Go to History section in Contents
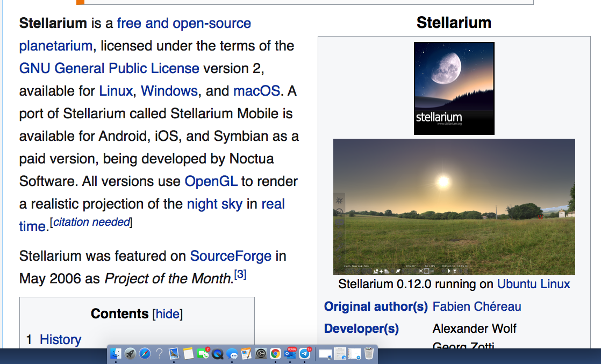The width and height of the screenshot is (601, 364). pos(61,339)
